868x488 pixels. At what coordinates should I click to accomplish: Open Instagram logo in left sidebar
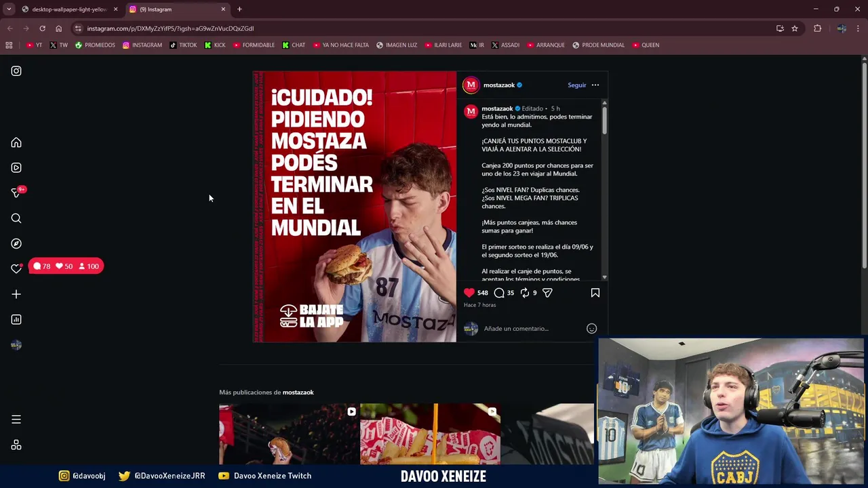tap(16, 71)
